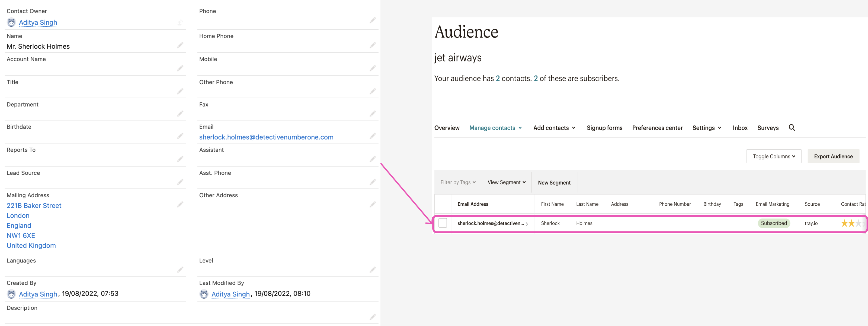This screenshot has width=868, height=326.
Task: Click the Mailing Address pencil edit icon
Action: pyautogui.click(x=180, y=205)
